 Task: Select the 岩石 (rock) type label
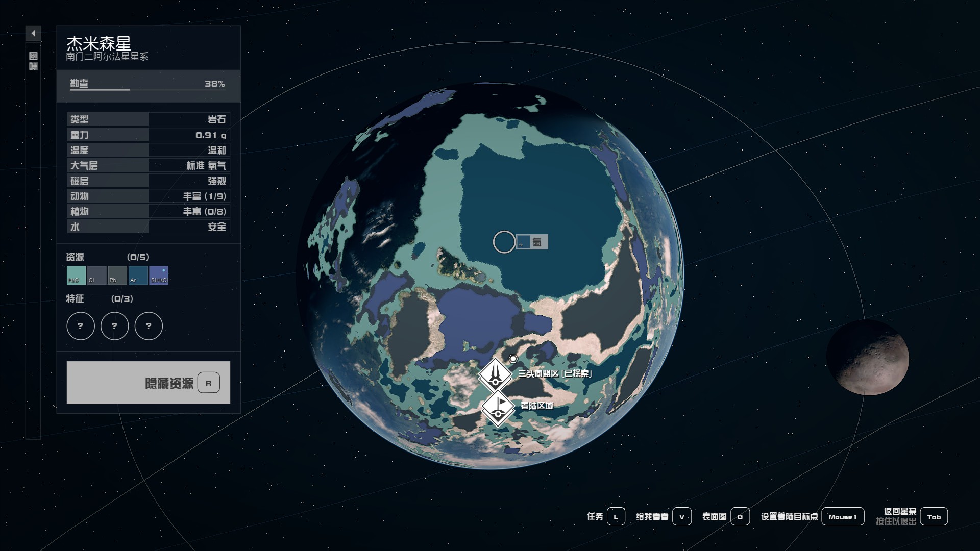[x=215, y=119]
